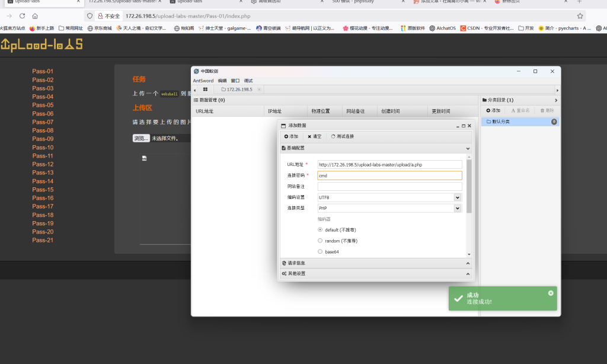Viewport: 607px width, 364px height.
Task: Select the base64 encoder radio
Action: [x=320, y=251]
